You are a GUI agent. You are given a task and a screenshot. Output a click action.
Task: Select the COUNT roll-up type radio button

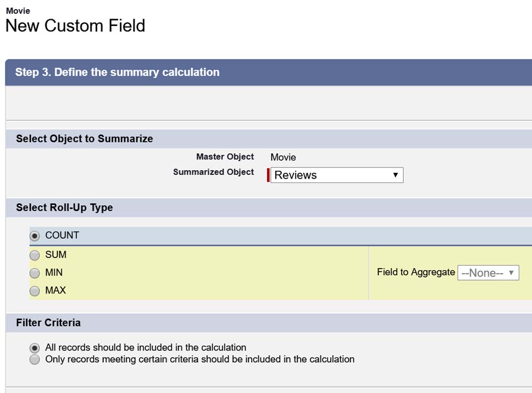tap(35, 236)
